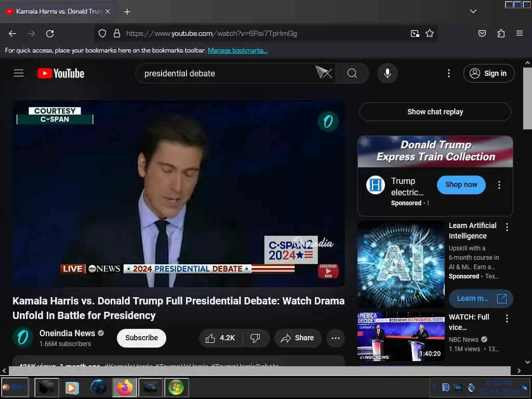Open globe browser taskbar icon
The width and height of the screenshot is (532, 399).
98,387
